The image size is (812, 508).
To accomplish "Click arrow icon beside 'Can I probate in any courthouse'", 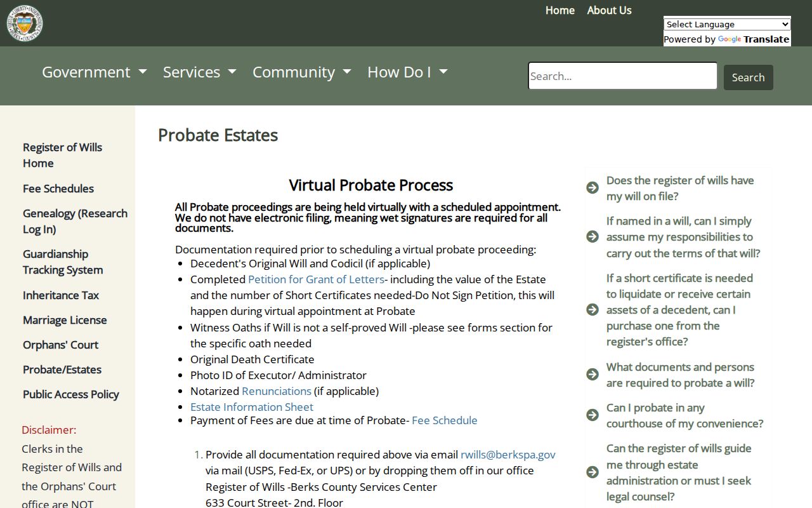I will click(593, 415).
